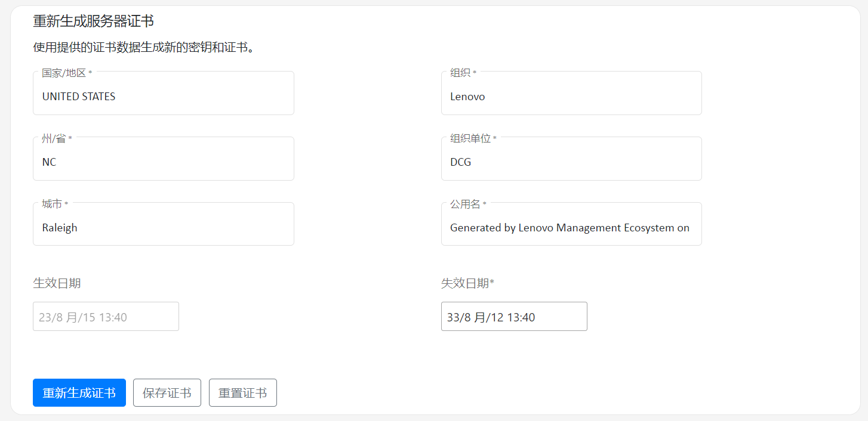The image size is (868, 421).
Task: Click the 重置证书 button
Action: pos(243,393)
